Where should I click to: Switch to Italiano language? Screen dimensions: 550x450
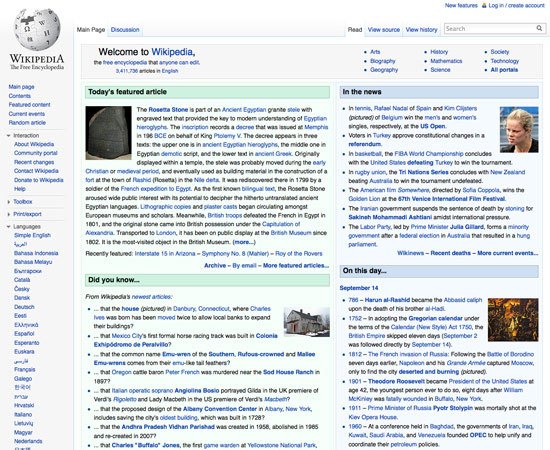(x=23, y=415)
